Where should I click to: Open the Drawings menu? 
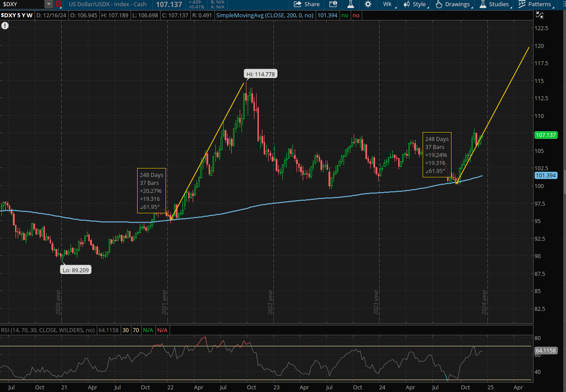click(453, 4)
